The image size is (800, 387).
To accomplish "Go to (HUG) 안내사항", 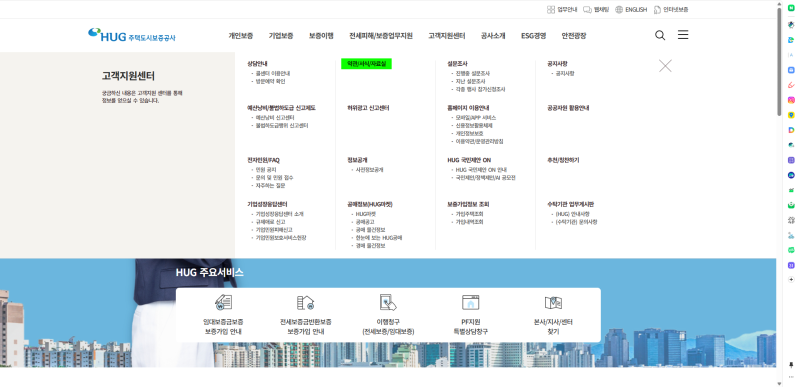I will (572, 214).
